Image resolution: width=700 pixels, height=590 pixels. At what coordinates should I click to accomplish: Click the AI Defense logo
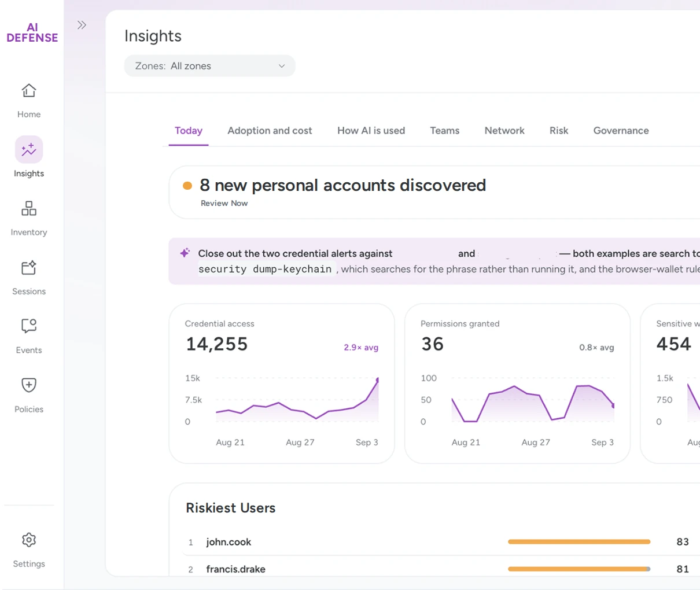(32, 32)
